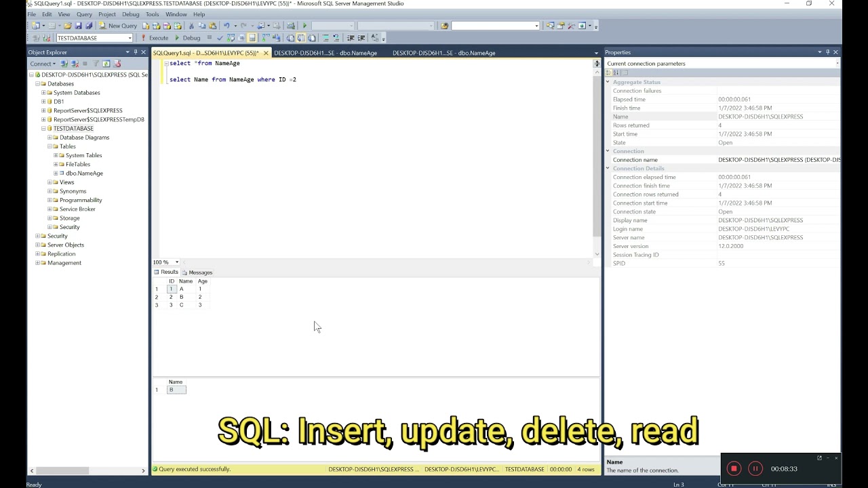Click the Find combo box in toolbar
Viewport: 868px width, 488px height.
tap(495, 26)
